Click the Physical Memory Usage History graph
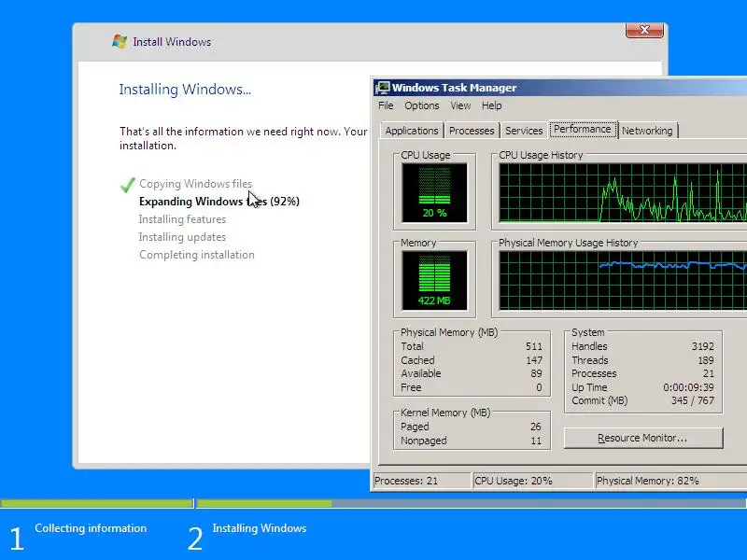Screen dimensions: 747x560 coord(623,281)
